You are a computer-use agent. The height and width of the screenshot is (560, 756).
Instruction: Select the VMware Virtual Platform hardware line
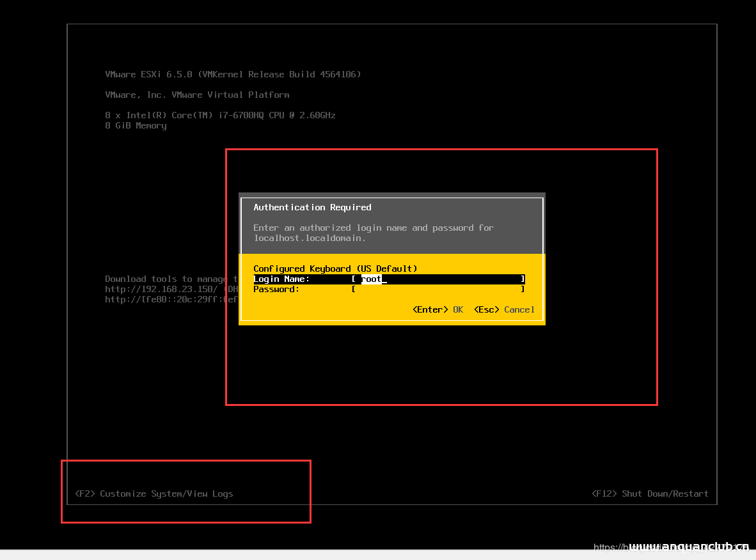click(196, 95)
